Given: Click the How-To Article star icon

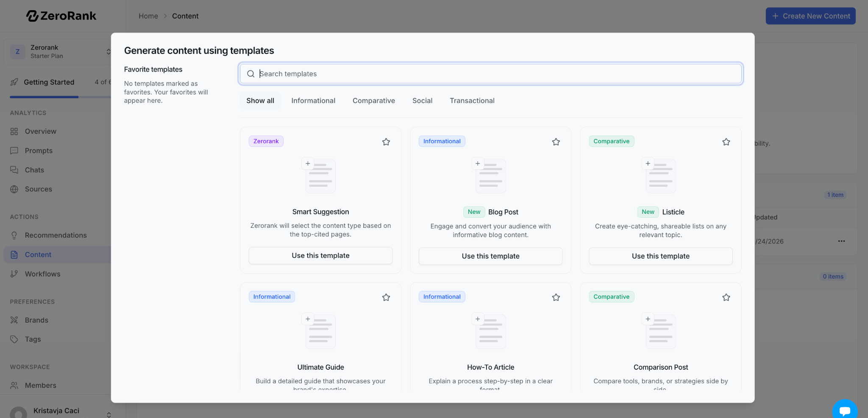Looking at the screenshot, I should [556, 297].
